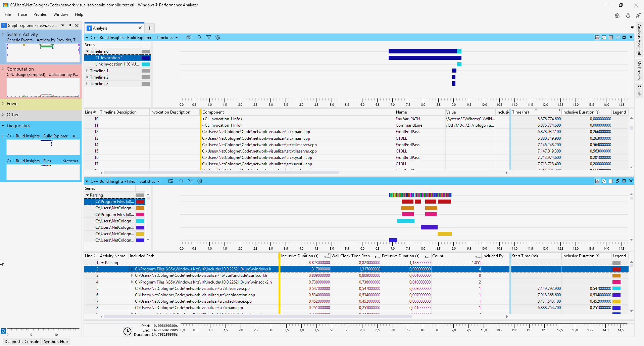Show table only in Build Explorer panel
Image resolution: width=644 pixels, height=346 pixels.
611,38
